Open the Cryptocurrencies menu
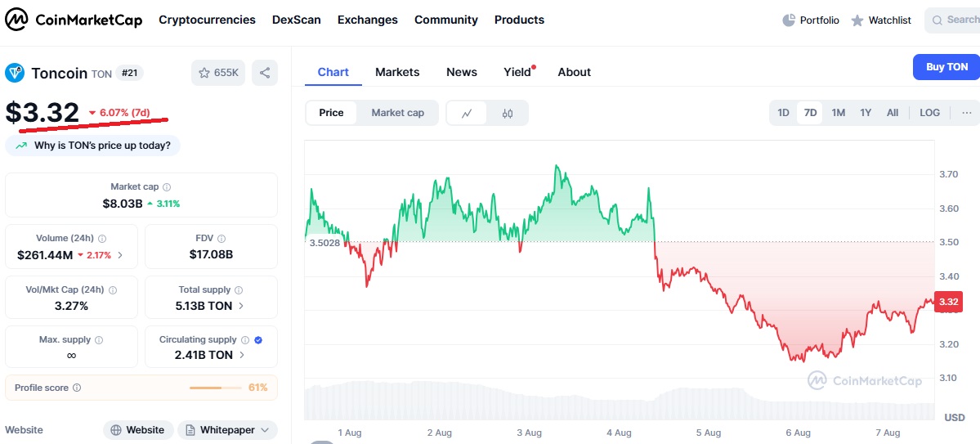This screenshot has width=980, height=444. coord(207,20)
